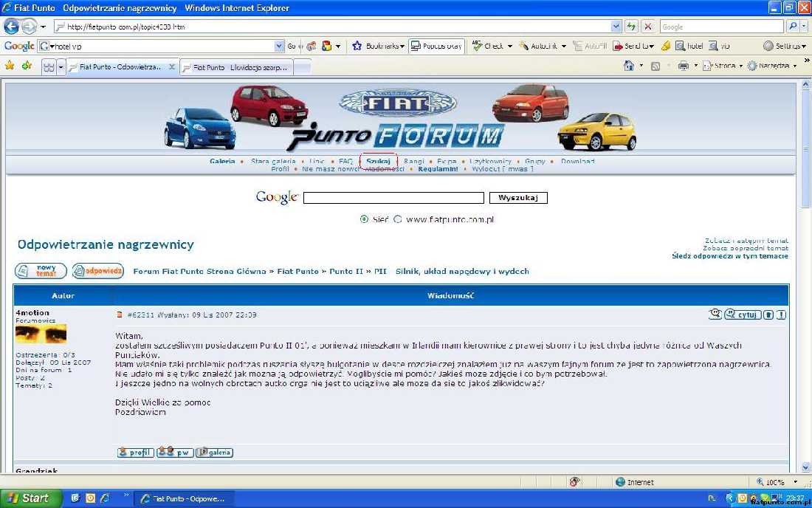Open the Strona (Page) menu
This screenshot has height=508, width=812.
point(723,66)
